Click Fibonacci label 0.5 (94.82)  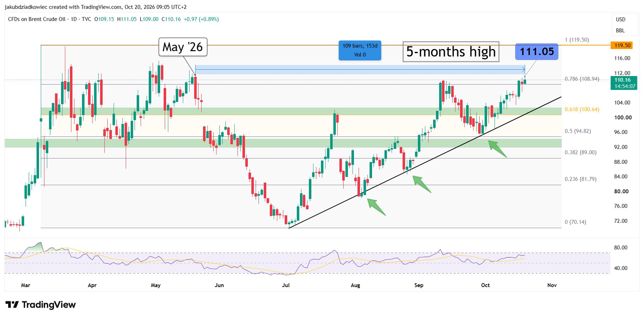(578, 131)
